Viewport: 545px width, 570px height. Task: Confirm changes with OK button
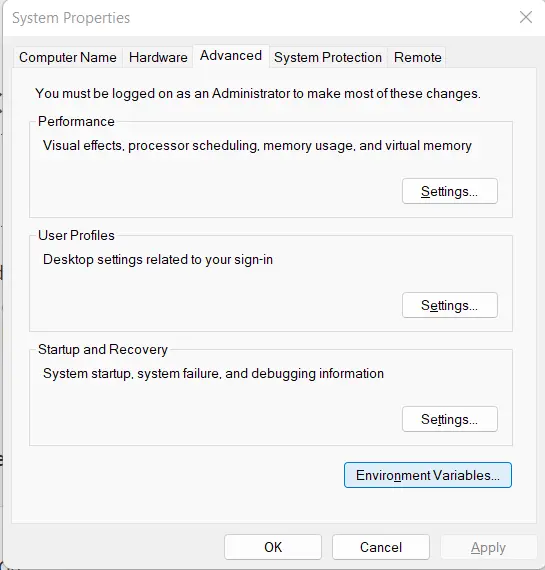(273, 547)
